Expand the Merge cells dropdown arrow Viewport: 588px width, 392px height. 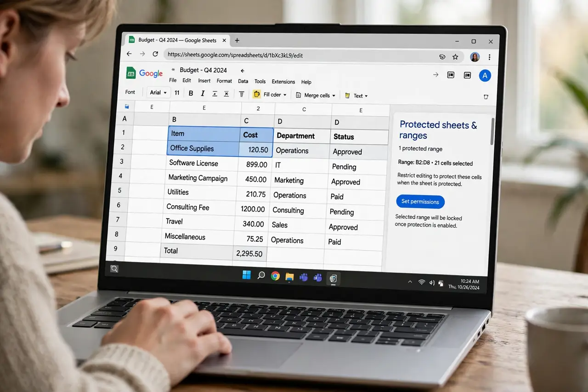click(334, 96)
